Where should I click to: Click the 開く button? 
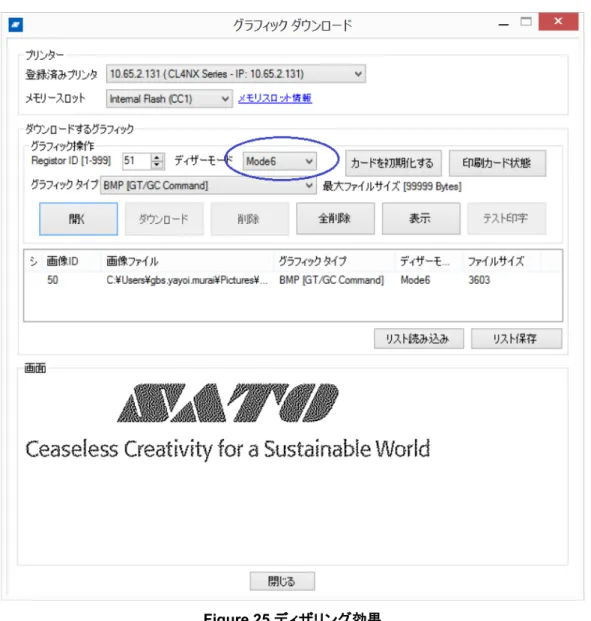(78, 219)
